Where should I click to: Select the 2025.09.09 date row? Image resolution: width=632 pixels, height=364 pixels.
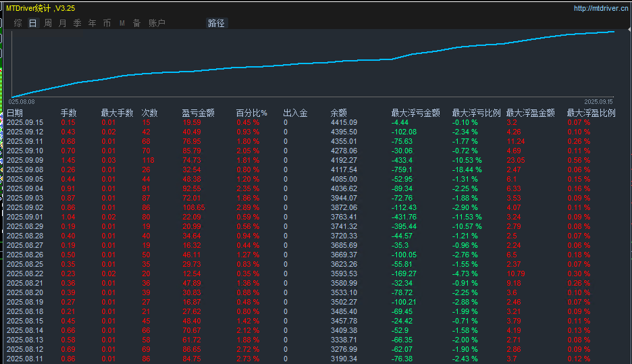coord(25,160)
